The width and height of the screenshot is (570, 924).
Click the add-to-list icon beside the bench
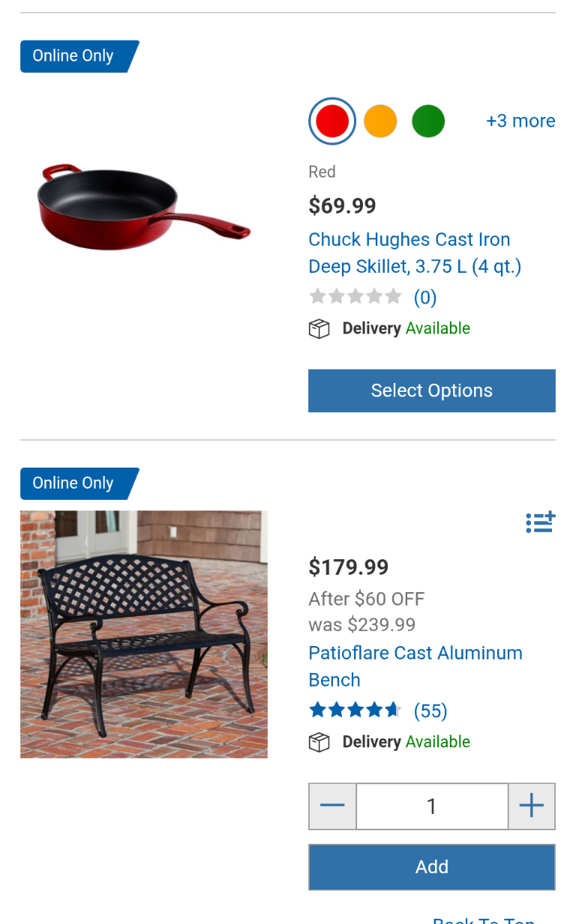coord(540,522)
